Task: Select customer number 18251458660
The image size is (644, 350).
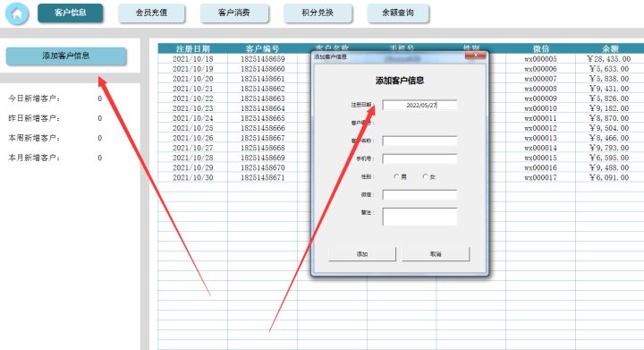Action: (x=262, y=69)
